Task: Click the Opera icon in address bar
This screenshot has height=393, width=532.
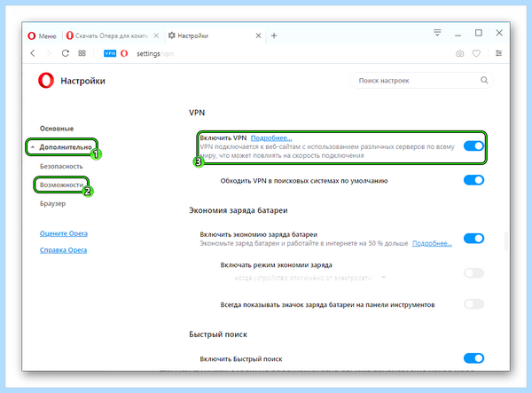Action: tap(124, 53)
